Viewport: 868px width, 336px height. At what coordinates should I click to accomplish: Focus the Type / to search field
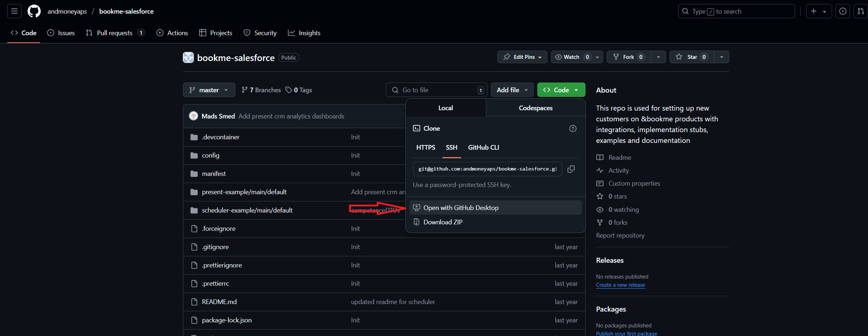pos(736,11)
